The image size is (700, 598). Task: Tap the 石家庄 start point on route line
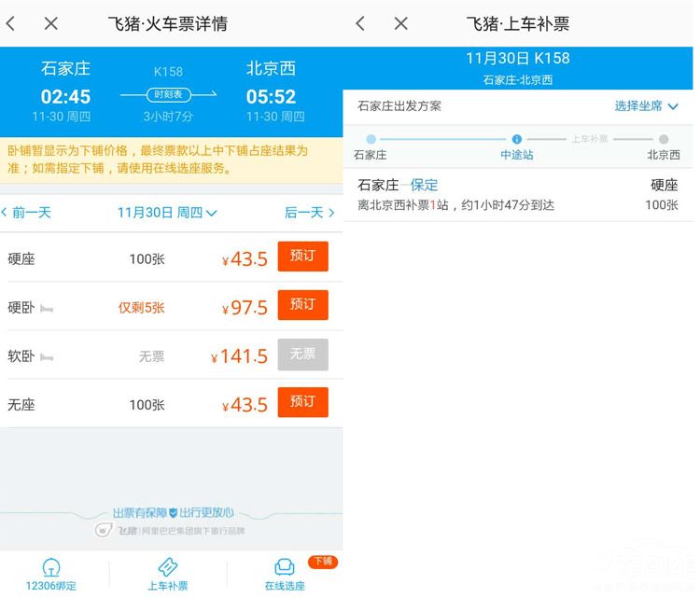(371, 140)
